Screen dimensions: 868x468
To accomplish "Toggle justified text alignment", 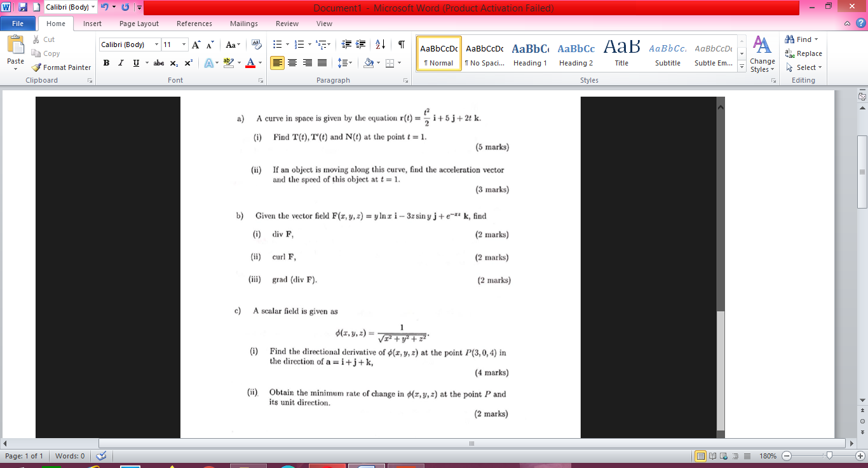I will 322,63.
